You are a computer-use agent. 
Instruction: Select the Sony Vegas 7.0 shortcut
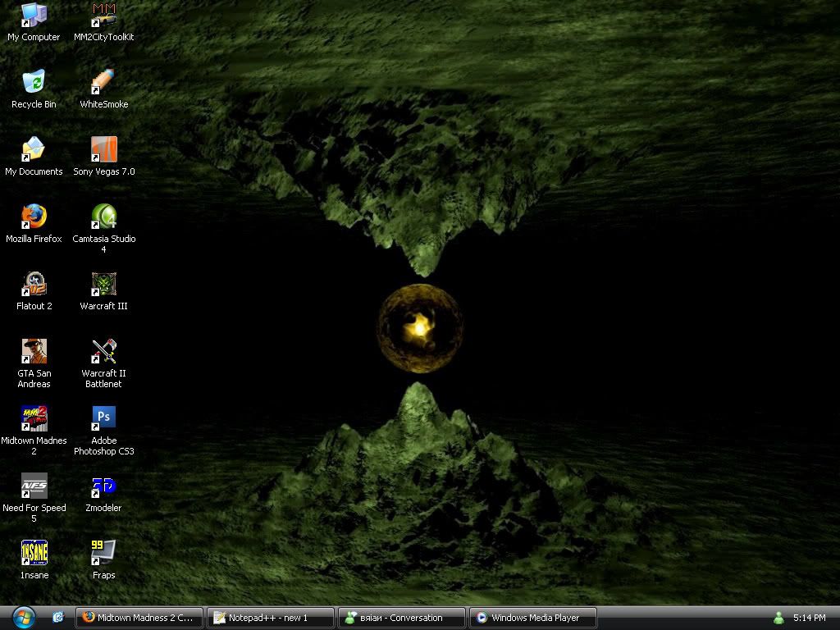104,149
